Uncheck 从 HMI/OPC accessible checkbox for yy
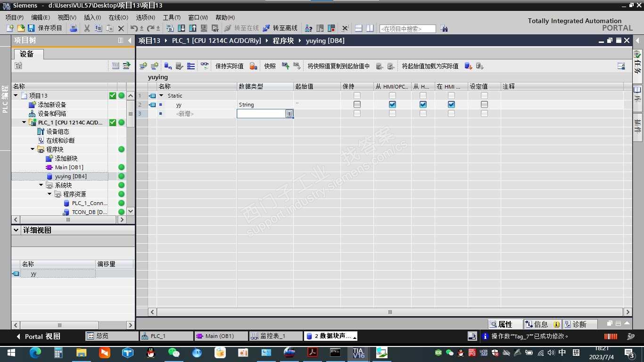Screen dimensions: 644x362 [392, 105]
